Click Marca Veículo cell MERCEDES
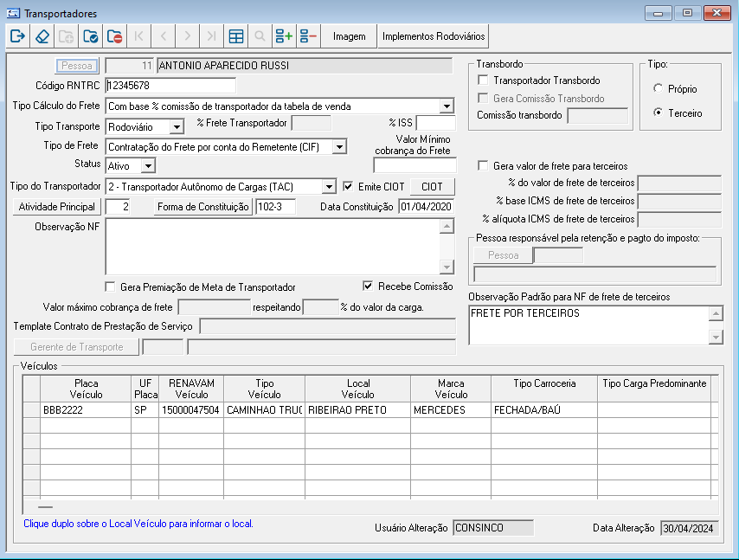This screenshot has width=739, height=560. (451, 409)
